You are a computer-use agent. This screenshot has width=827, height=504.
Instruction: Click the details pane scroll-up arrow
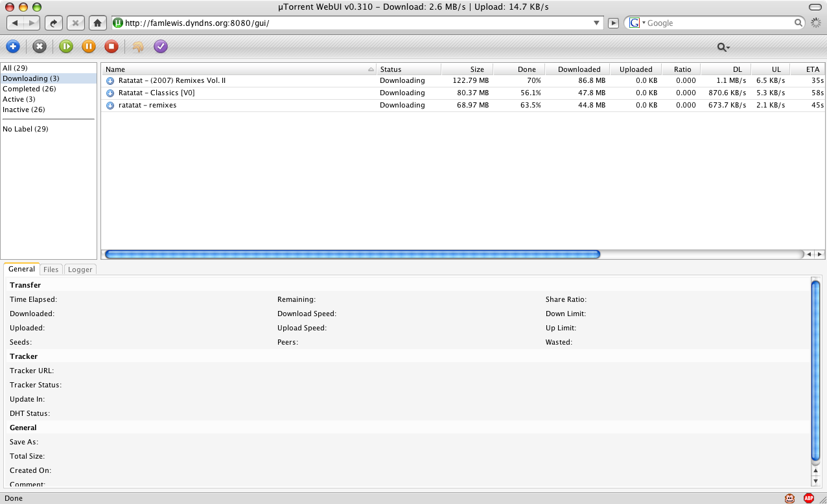click(815, 471)
